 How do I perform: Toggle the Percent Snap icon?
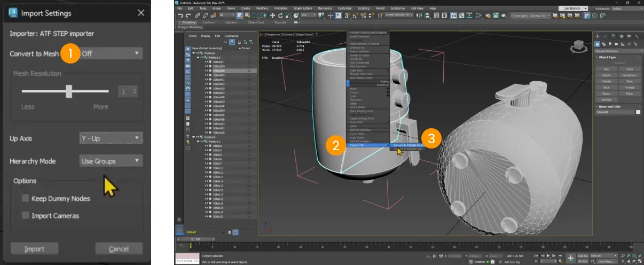[x=363, y=15]
